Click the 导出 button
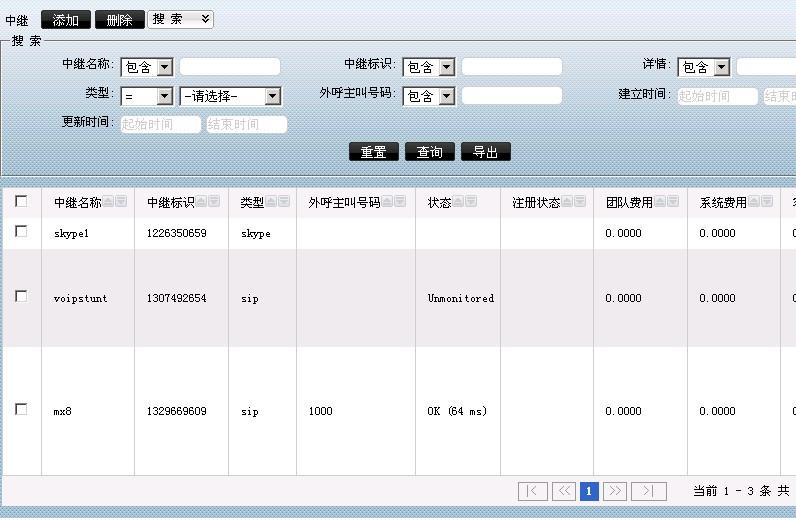796x518 pixels. pos(485,151)
